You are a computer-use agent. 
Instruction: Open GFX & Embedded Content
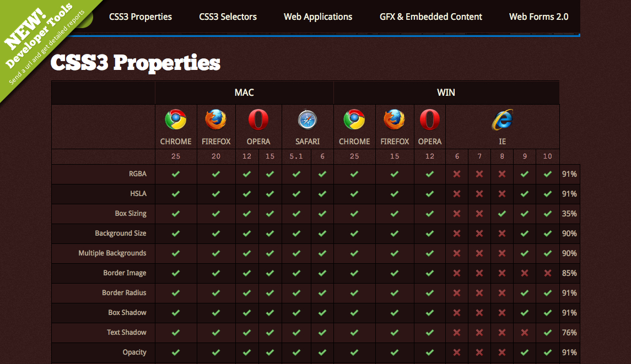pos(430,17)
